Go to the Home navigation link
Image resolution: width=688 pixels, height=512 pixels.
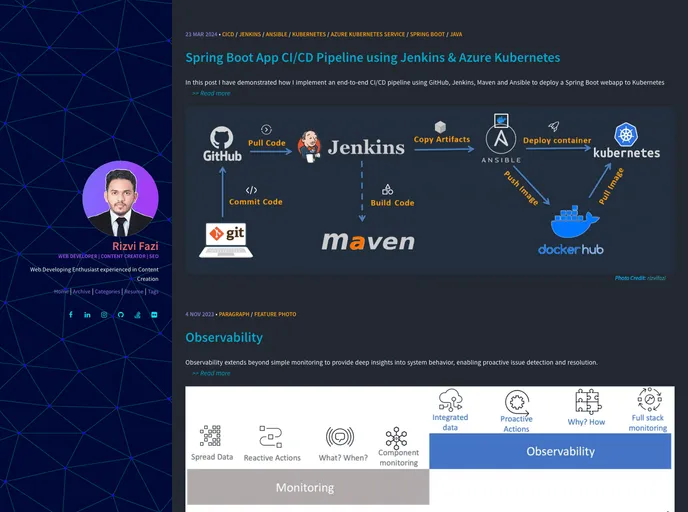tap(61, 291)
